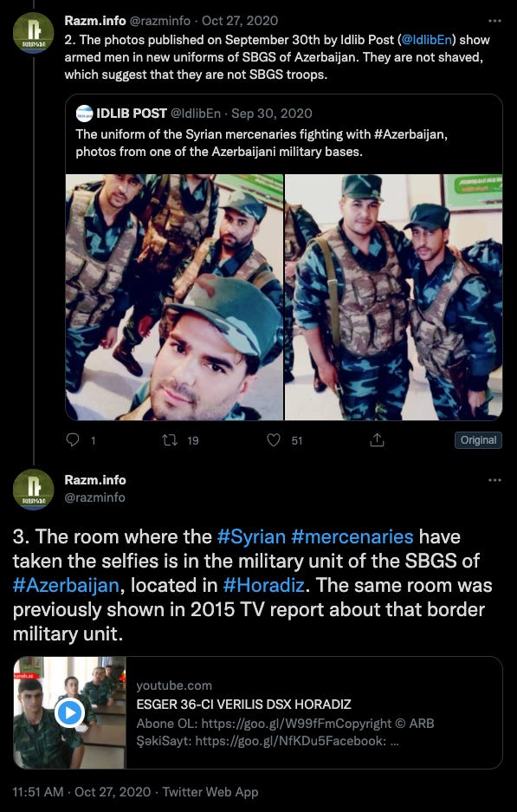This screenshot has width=517, height=812.
Task: Open Razm.info avatar on the main tweet
Action: click(x=33, y=490)
